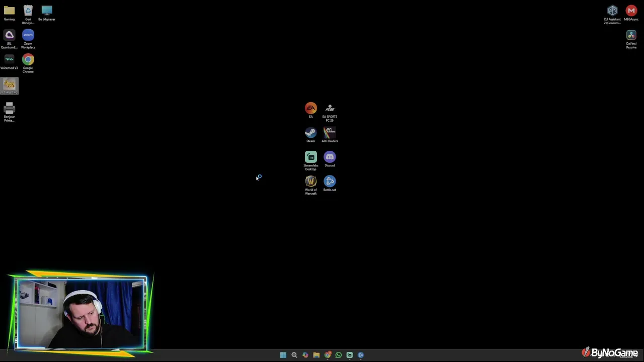The height and width of the screenshot is (362, 644).
Task: Open Zoom Workplace desktop shortcut
Action: pyautogui.click(x=28, y=39)
